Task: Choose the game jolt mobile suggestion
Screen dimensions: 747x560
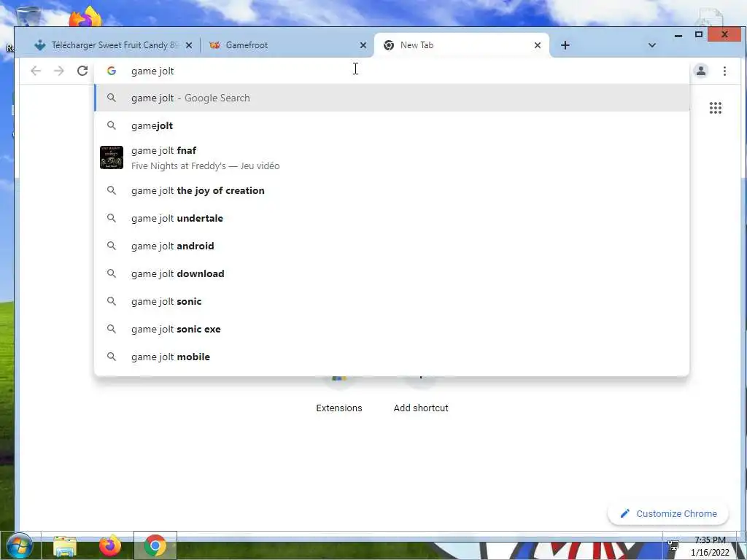Action: (x=392, y=357)
